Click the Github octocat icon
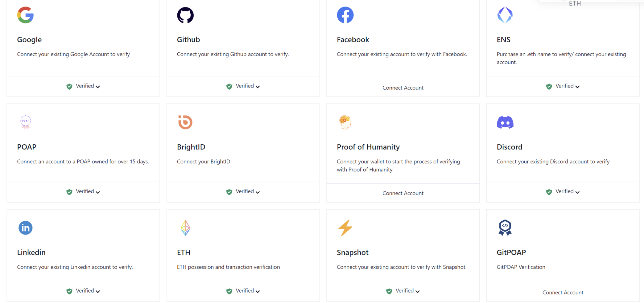644x303 pixels. tap(185, 15)
